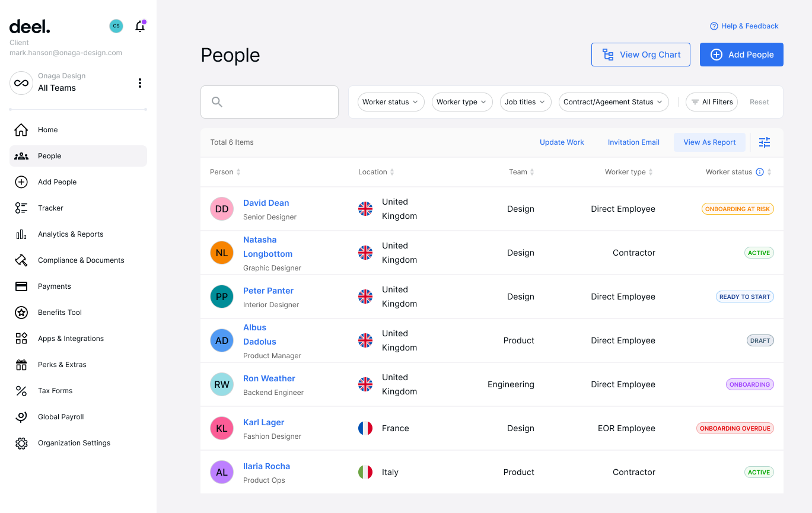This screenshot has width=812, height=513.
Task: Click inside the search field
Action: tap(269, 101)
